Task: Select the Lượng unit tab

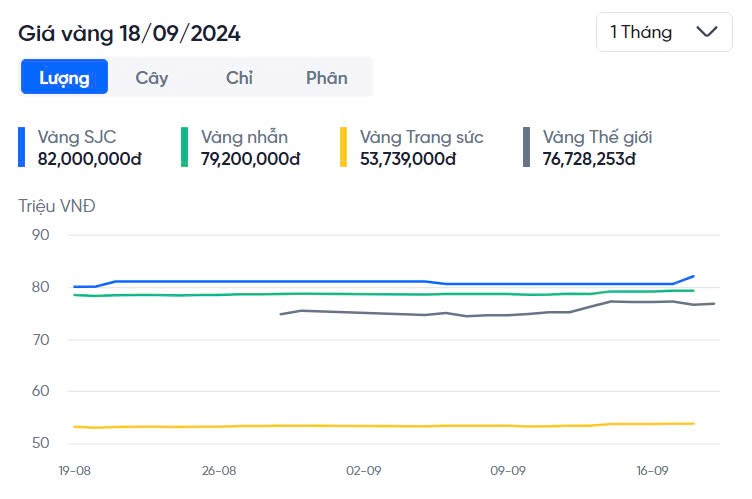Action: tap(64, 77)
